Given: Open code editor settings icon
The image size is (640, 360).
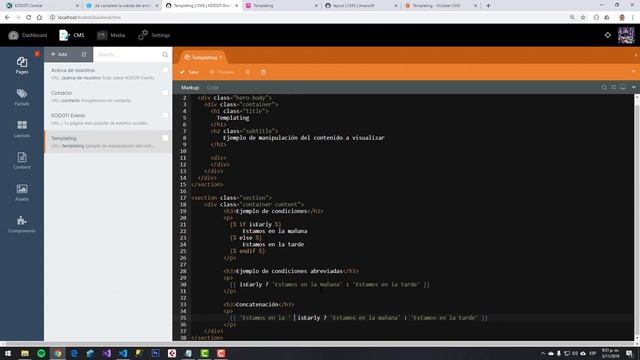Looking at the screenshot, I should click(x=613, y=87).
